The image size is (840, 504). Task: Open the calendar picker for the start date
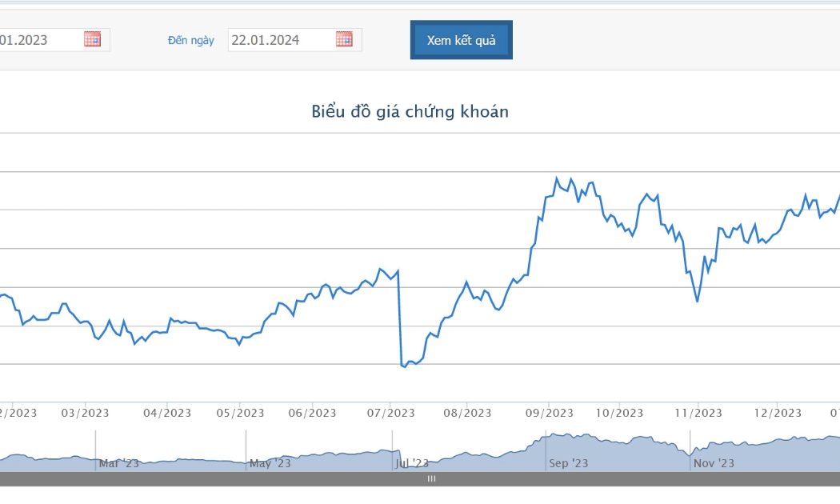click(x=92, y=39)
